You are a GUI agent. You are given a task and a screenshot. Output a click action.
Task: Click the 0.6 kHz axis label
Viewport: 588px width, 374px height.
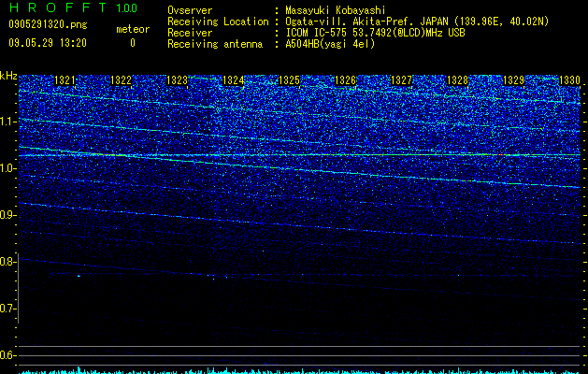(7, 355)
